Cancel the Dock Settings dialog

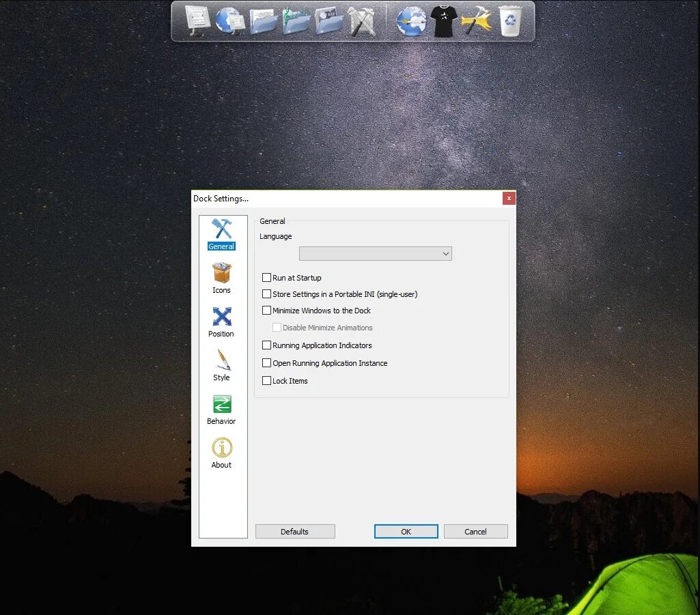[475, 532]
